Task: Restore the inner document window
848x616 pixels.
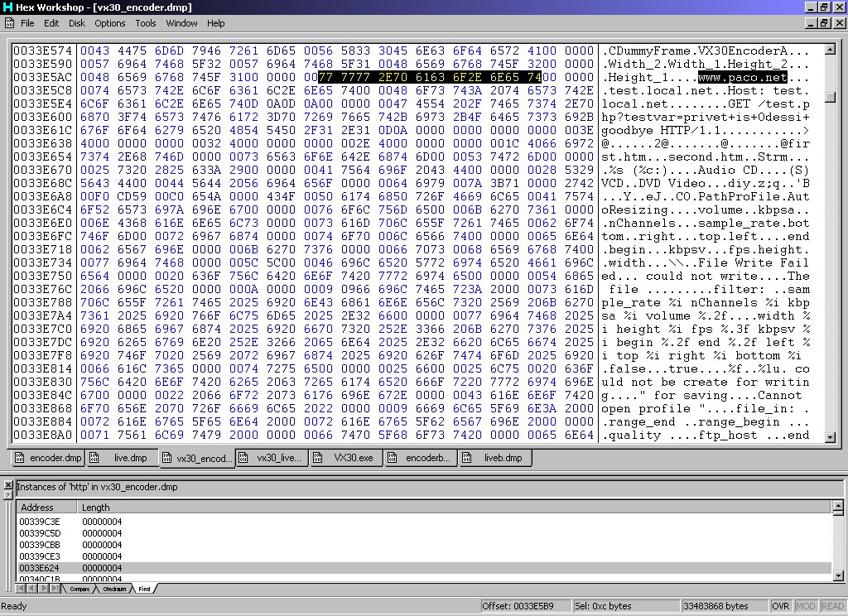Action: coord(824,23)
